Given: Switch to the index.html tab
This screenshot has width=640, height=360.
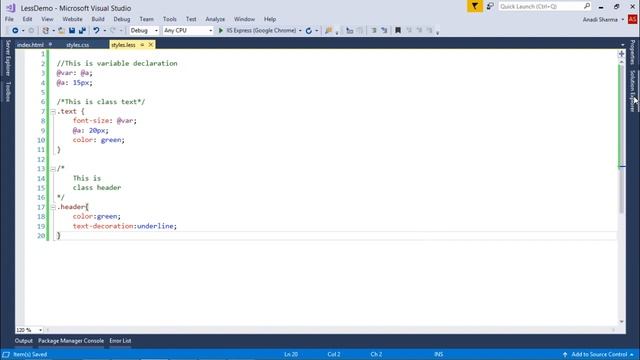Looking at the screenshot, I should click(30, 45).
